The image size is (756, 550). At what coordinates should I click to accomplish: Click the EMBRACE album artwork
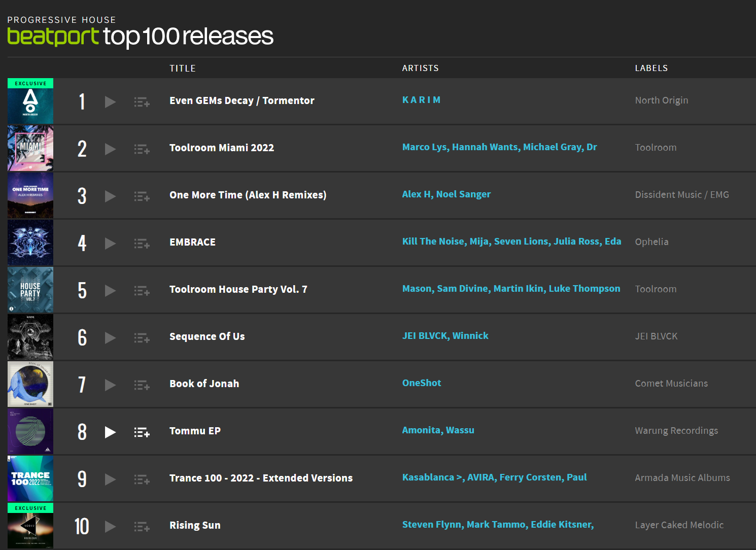pyautogui.click(x=30, y=243)
